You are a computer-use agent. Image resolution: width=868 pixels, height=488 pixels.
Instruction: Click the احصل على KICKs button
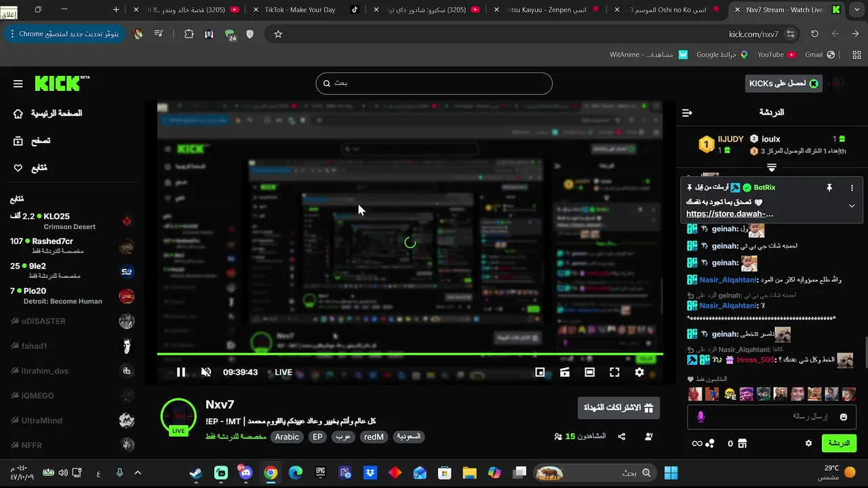click(x=783, y=83)
